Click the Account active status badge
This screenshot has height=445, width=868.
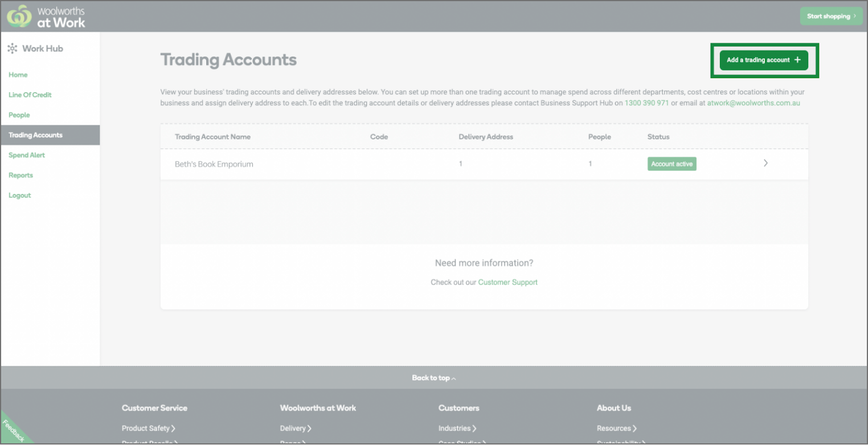(672, 164)
